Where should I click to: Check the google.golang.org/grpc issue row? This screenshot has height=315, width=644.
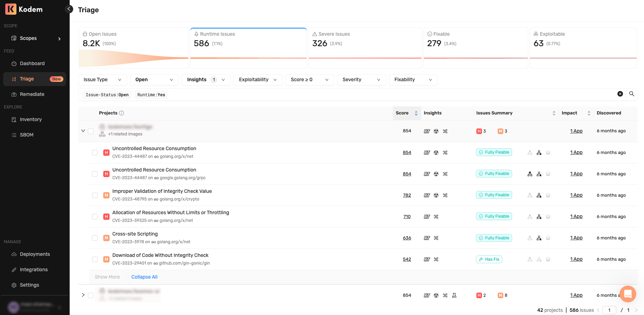(95, 174)
